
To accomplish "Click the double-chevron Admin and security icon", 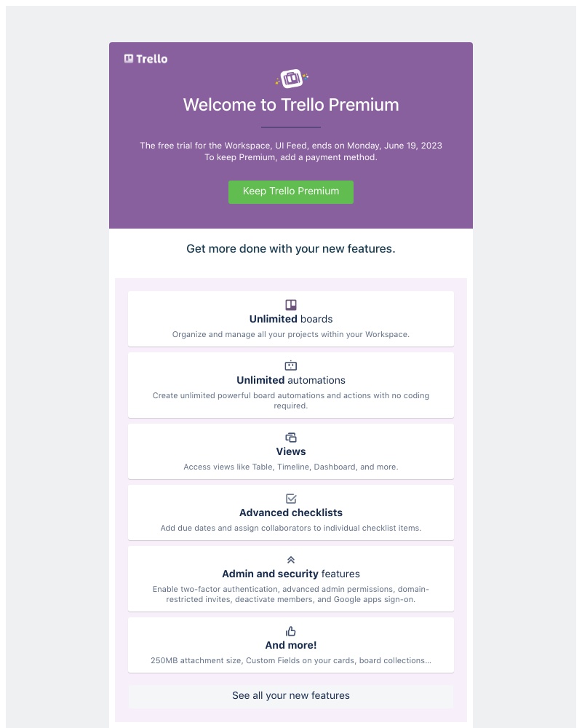I will 291,559.
